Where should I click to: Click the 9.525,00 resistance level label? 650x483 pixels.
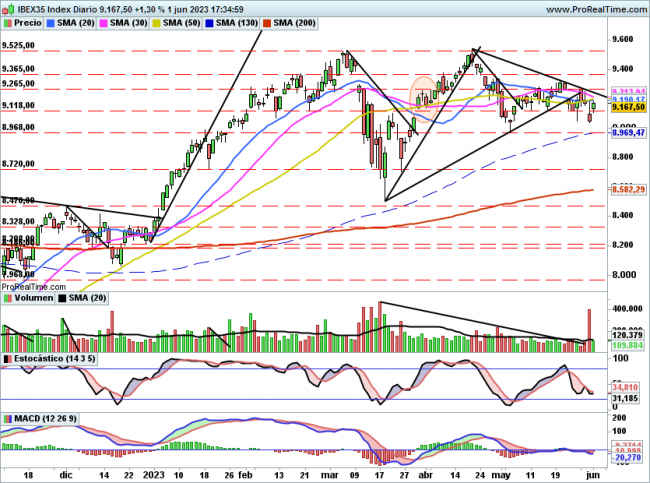click(18, 45)
